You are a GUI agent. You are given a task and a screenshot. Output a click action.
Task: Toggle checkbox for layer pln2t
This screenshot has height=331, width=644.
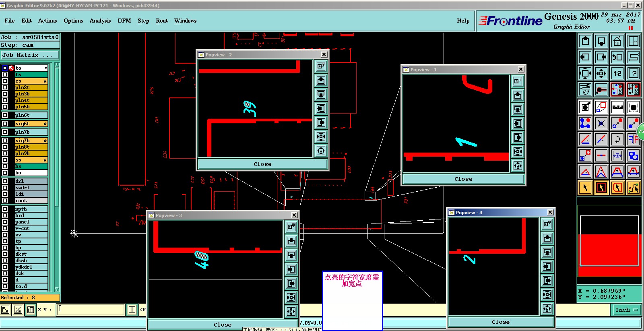pyautogui.click(x=5, y=87)
